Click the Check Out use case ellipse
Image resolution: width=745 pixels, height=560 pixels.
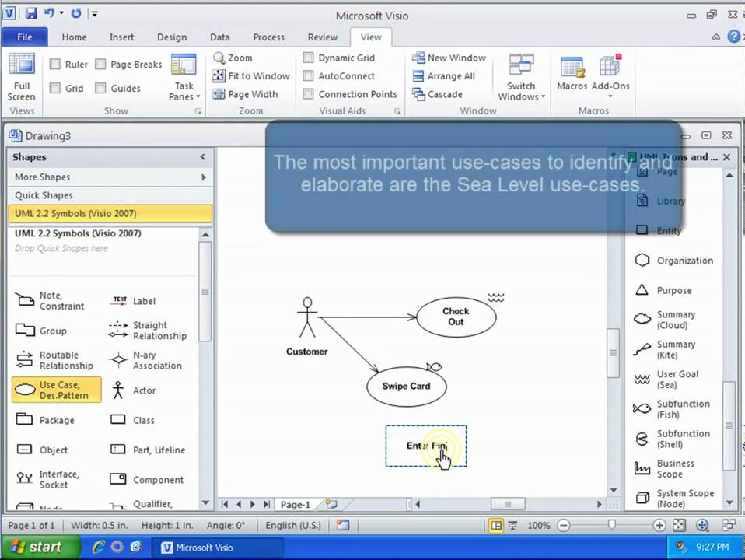tap(456, 317)
